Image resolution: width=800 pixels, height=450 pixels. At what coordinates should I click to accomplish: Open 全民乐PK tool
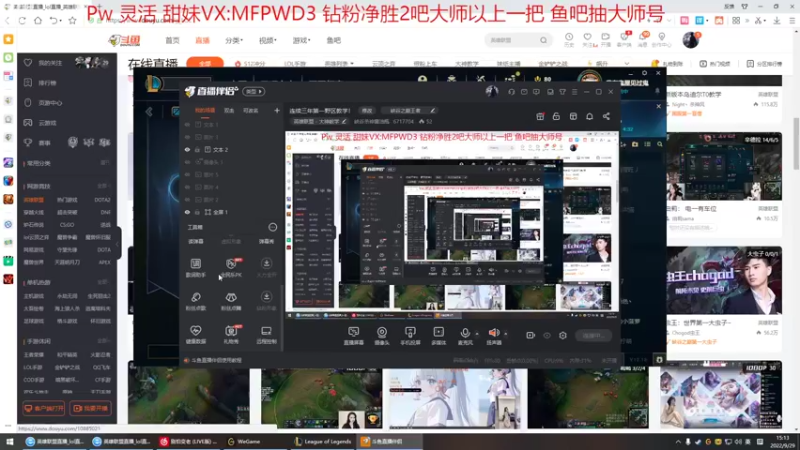pos(231,267)
